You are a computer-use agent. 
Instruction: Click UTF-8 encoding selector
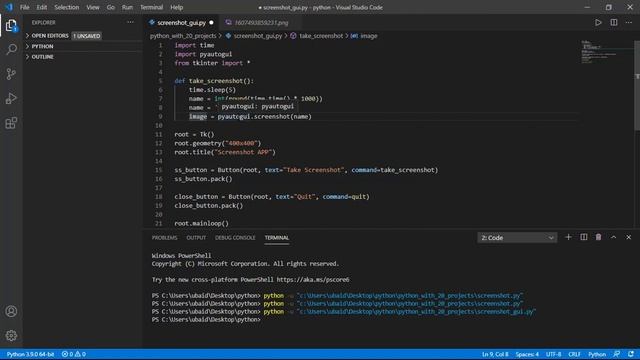[x=553, y=354]
